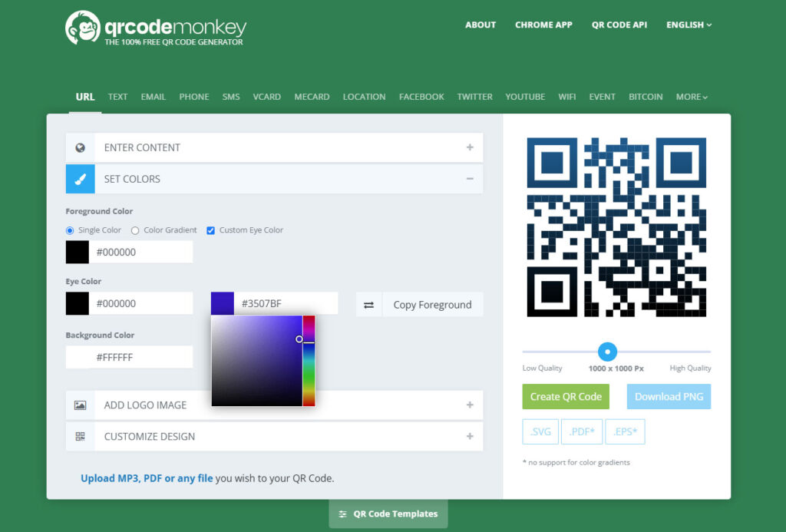
Task: Switch to the VCard tab
Action: 266,97
